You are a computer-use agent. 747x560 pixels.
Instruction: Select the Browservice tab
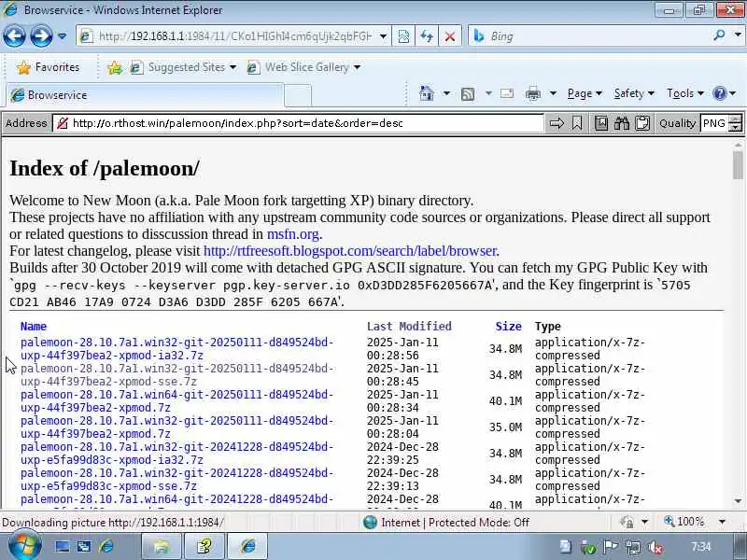145,95
